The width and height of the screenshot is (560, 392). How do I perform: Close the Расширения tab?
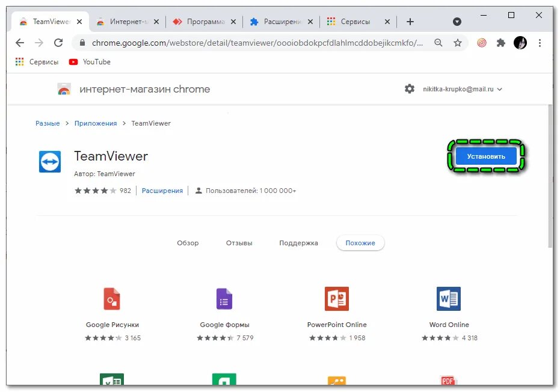(310, 22)
